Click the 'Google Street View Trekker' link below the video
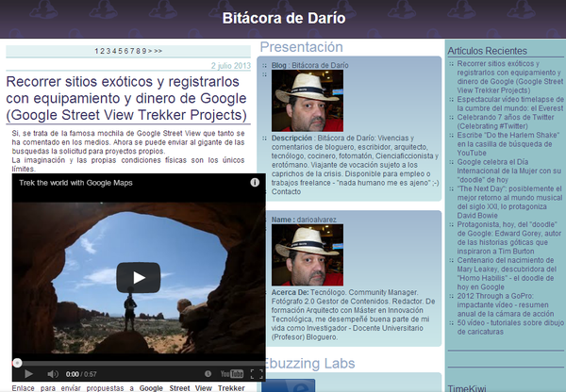The height and width of the screenshot is (392, 566). pos(191,388)
